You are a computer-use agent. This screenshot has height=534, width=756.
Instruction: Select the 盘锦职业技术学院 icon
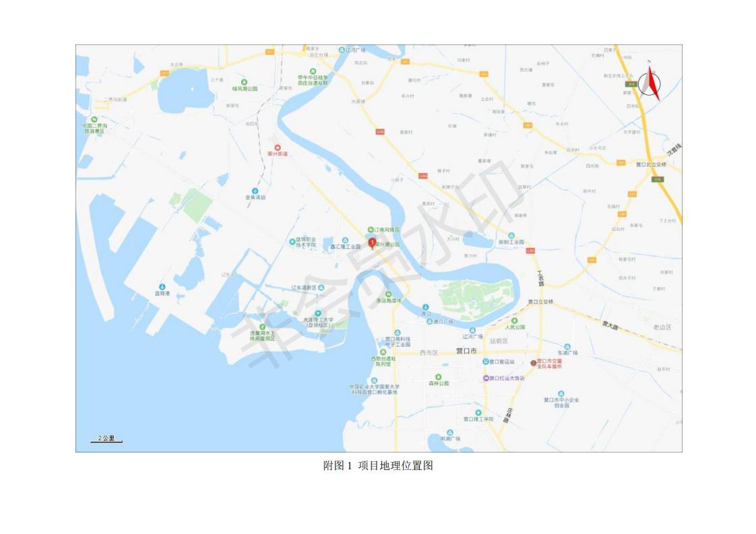[x=292, y=242]
